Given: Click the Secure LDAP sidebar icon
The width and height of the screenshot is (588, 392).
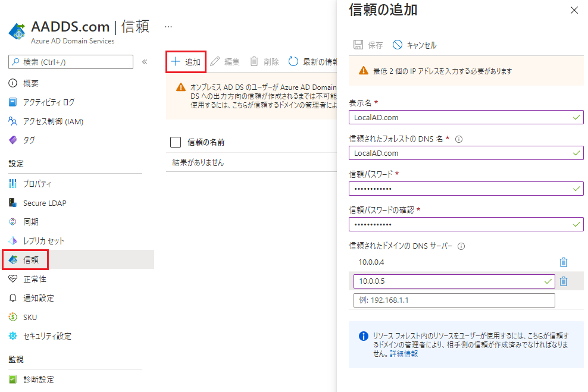Looking at the screenshot, I should point(12,203).
